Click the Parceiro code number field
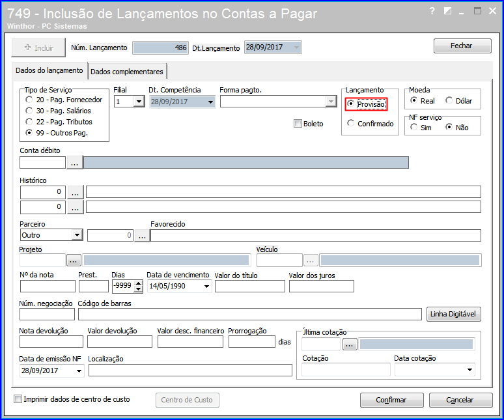This screenshot has width=504, height=420. coord(110,235)
